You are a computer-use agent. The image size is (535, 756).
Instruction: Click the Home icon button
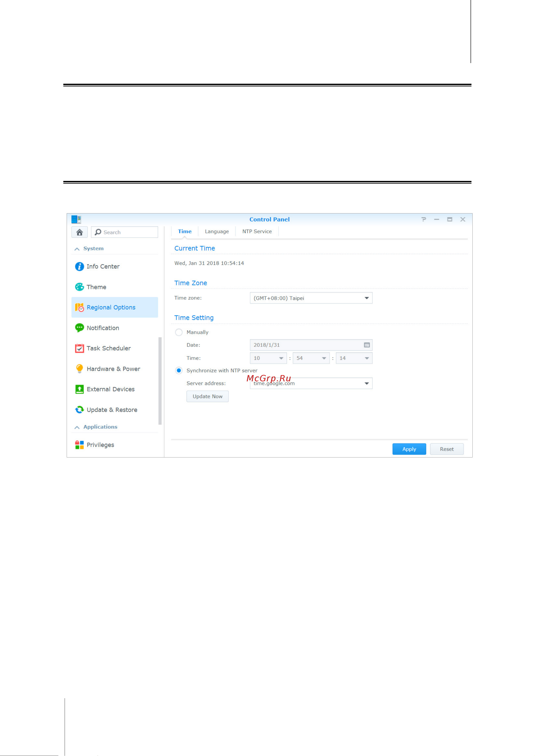[x=79, y=232]
